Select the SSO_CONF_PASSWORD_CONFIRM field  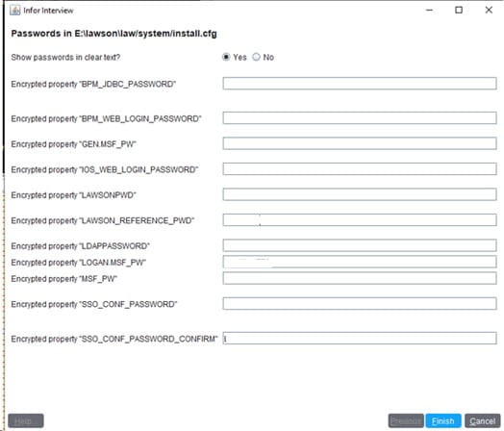[360, 338]
